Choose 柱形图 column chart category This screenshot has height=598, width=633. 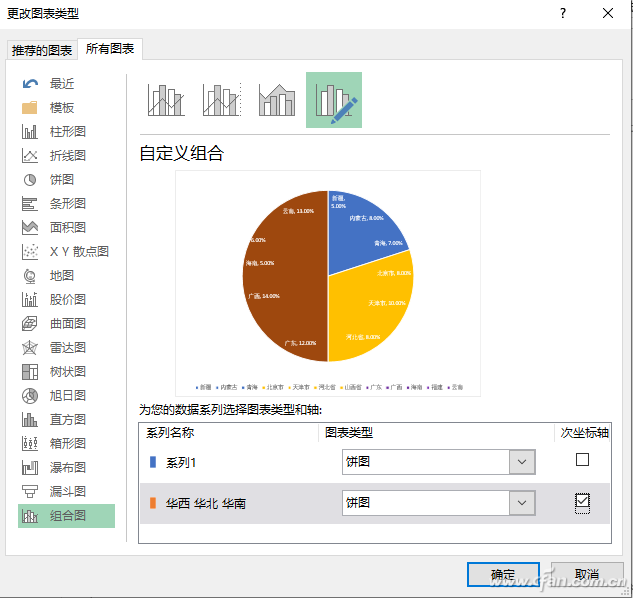[x=66, y=132]
